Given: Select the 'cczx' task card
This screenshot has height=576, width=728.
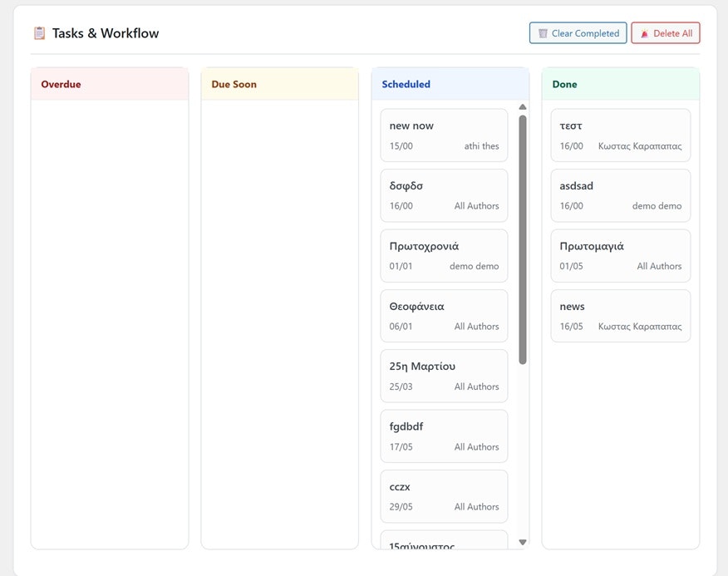Looking at the screenshot, I should click(x=444, y=496).
